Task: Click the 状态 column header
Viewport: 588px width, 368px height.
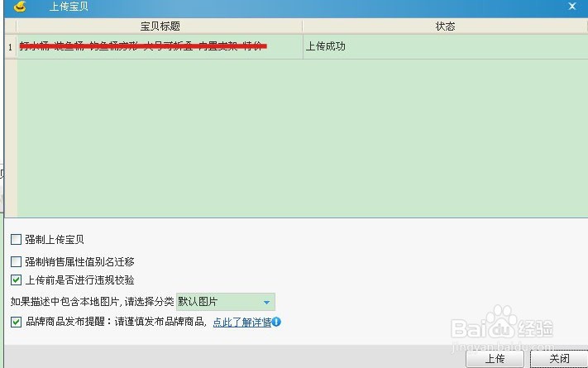Action: tap(445, 26)
